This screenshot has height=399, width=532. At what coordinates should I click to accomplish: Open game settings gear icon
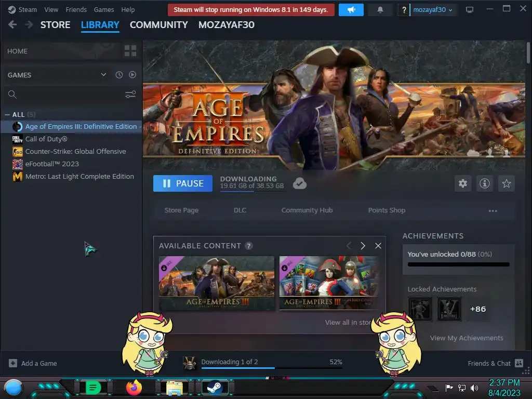(463, 183)
